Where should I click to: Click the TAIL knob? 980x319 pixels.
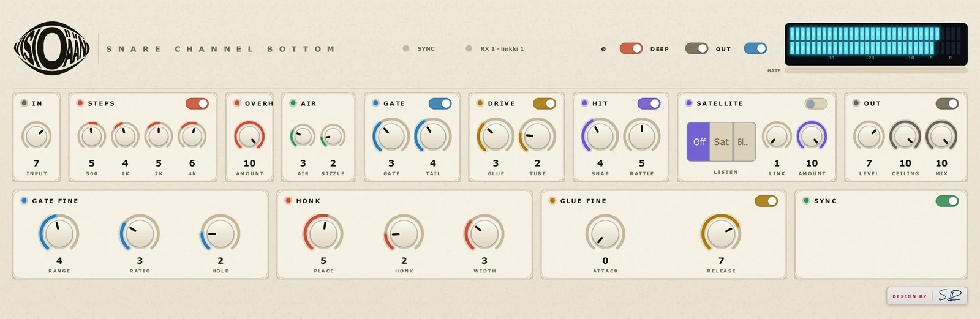pyautogui.click(x=433, y=136)
